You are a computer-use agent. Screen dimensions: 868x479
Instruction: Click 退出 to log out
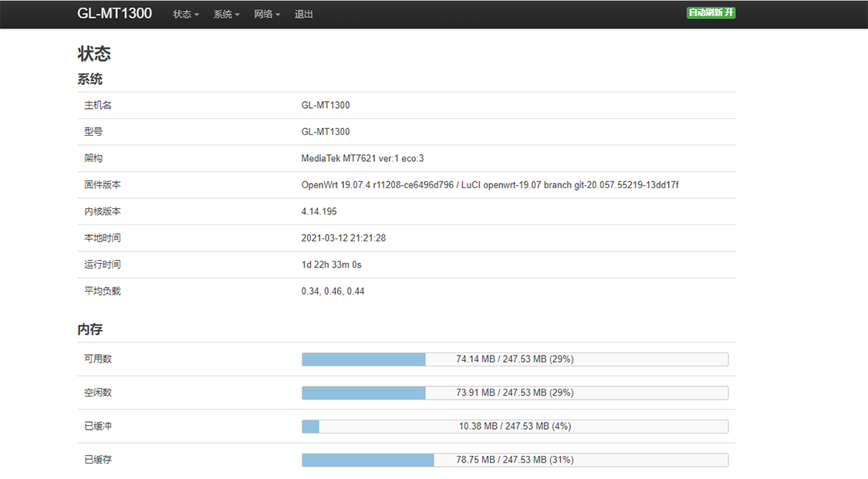[303, 14]
